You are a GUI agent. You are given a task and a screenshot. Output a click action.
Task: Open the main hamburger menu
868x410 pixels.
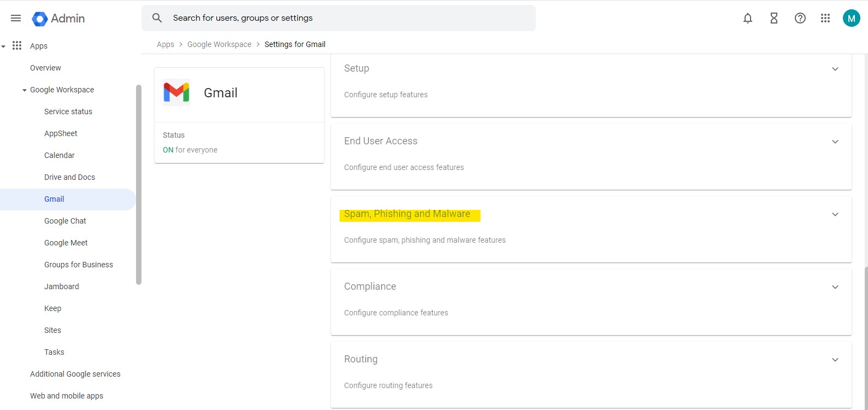point(16,18)
